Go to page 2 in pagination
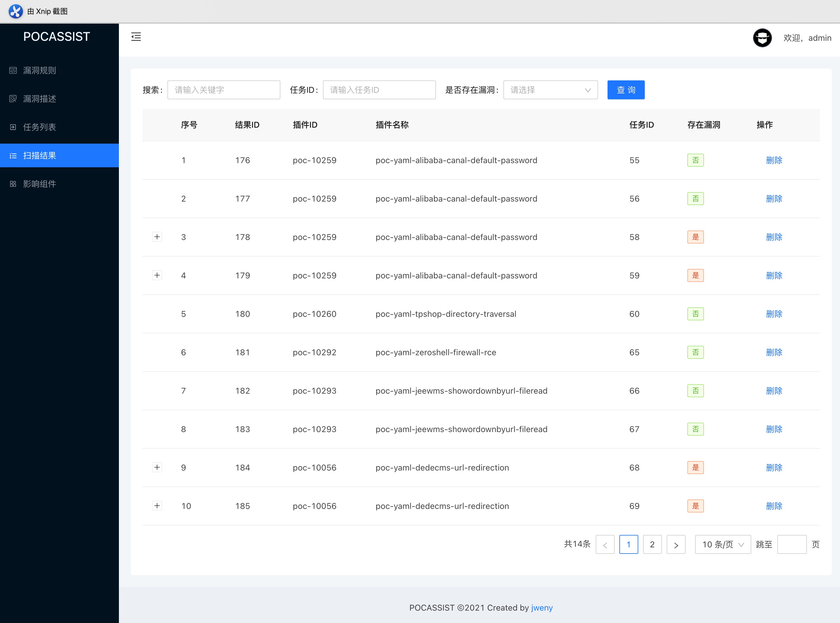Image resolution: width=840 pixels, height=623 pixels. click(652, 545)
